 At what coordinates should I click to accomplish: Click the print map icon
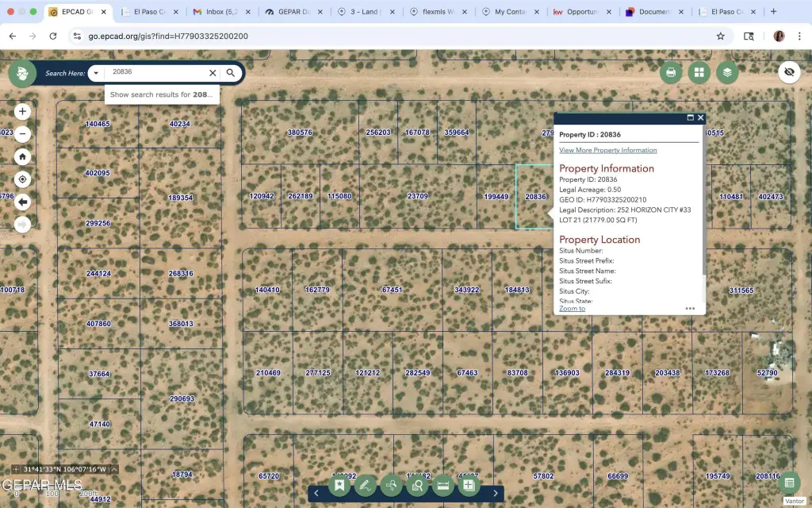[x=671, y=72]
